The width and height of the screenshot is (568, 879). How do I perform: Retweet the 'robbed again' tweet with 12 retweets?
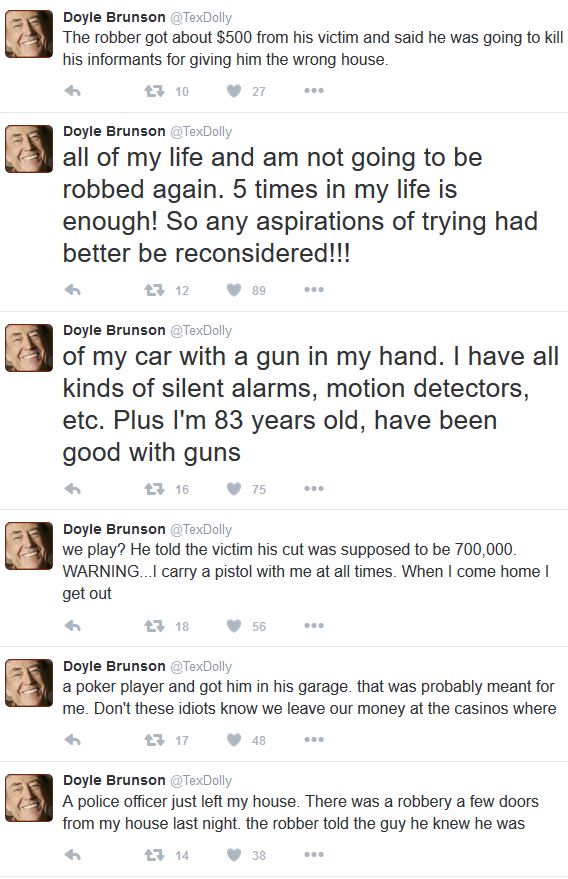click(x=154, y=290)
